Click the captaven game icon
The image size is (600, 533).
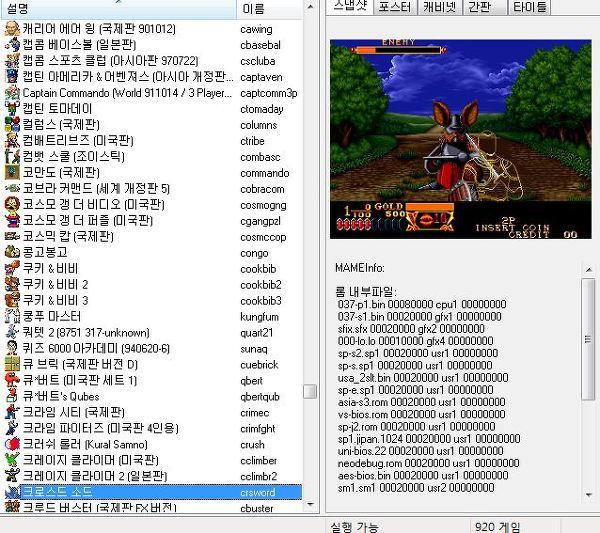click(12, 77)
